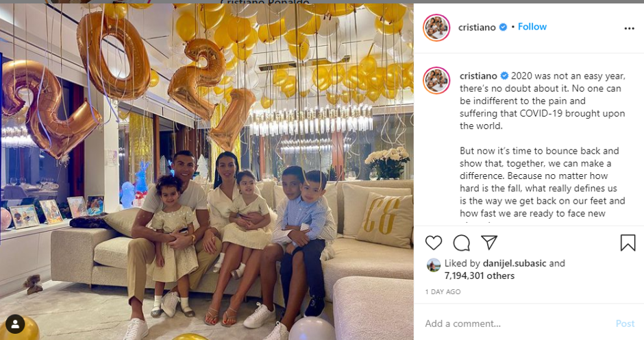Open cristiano username in the post header
Viewport: 644px width, 340px height.
[477, 27]
